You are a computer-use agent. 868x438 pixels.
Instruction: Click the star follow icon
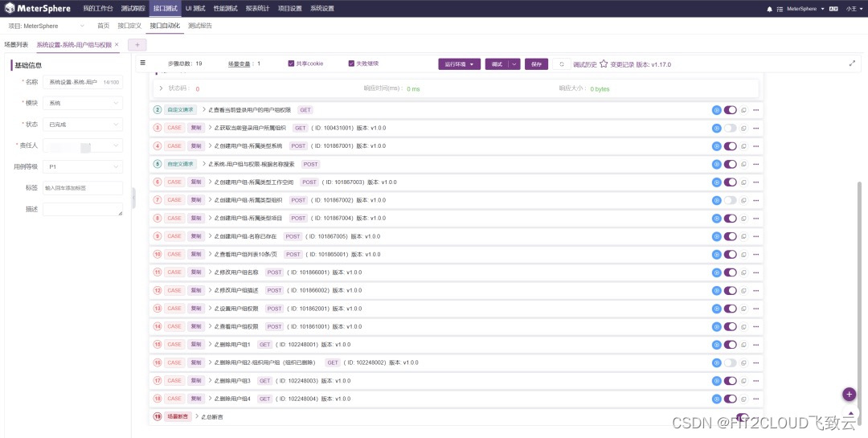[604, 64]
